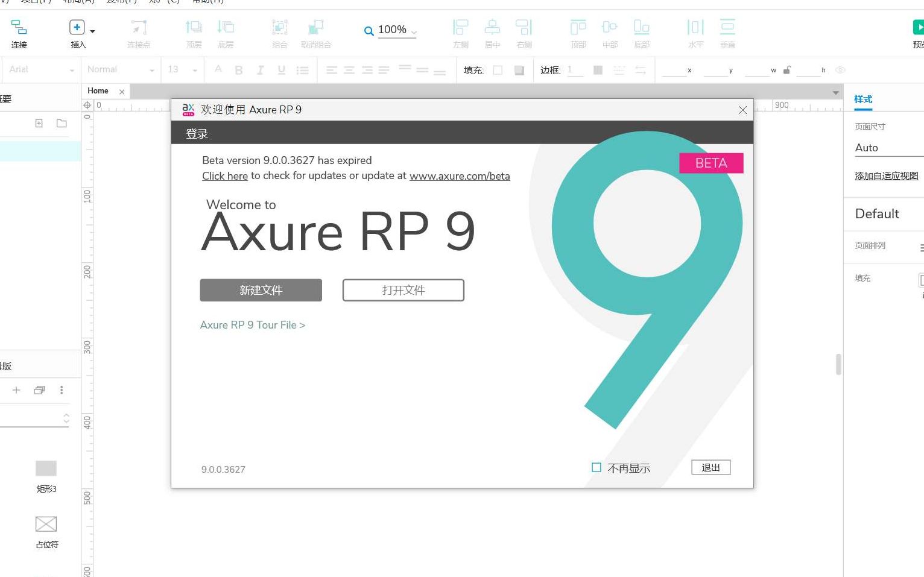Toggle the aspect ratio lock icon

[786, 70]
